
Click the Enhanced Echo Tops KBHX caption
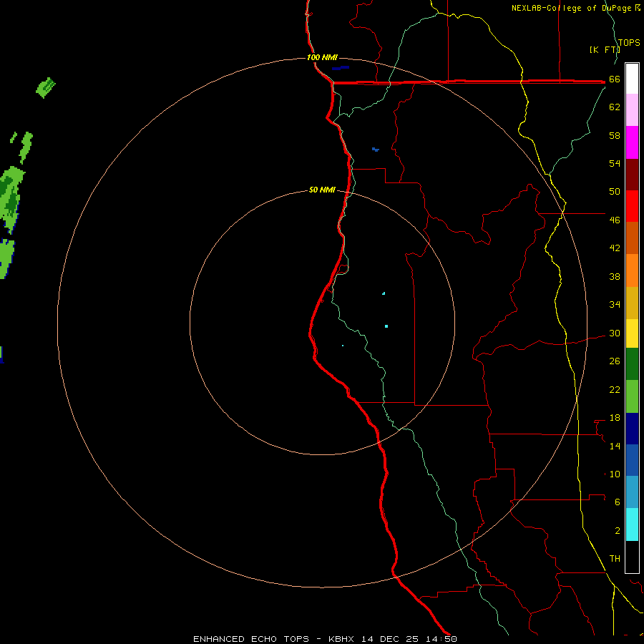[x=325, y=639]
